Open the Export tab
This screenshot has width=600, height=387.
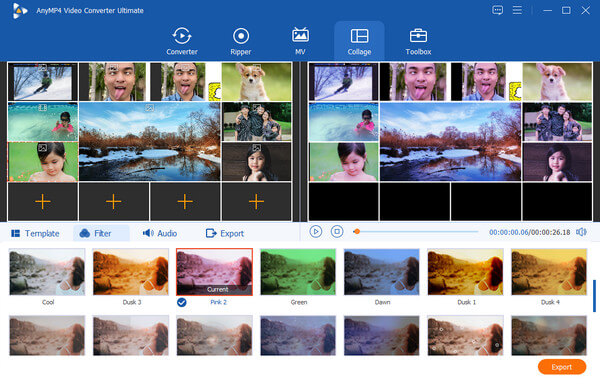225,233
